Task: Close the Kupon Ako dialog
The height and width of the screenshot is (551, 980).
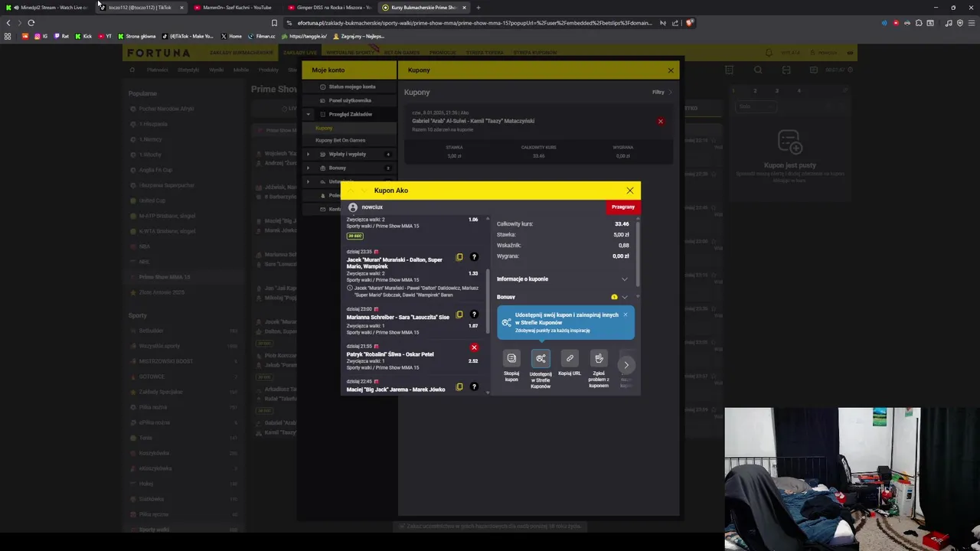Action: coord(630,191)
